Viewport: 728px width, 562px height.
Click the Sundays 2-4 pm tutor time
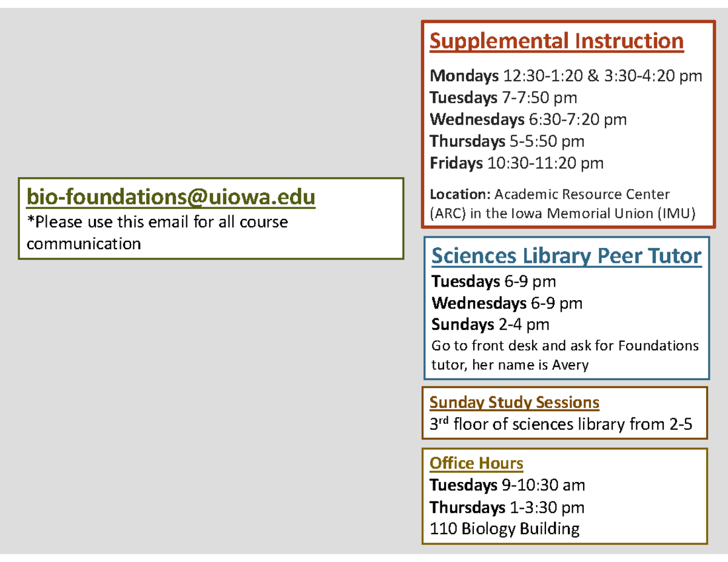coord(490,324)
